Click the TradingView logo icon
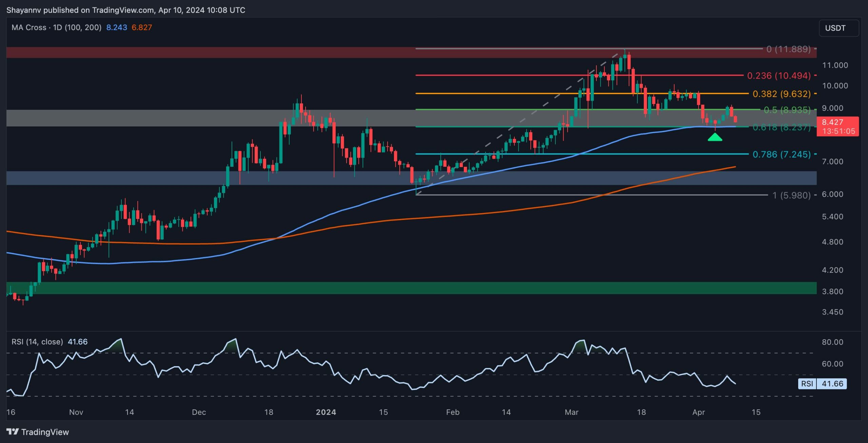The height and width of the screenshot is (443, 868). [x=13, y=431]
